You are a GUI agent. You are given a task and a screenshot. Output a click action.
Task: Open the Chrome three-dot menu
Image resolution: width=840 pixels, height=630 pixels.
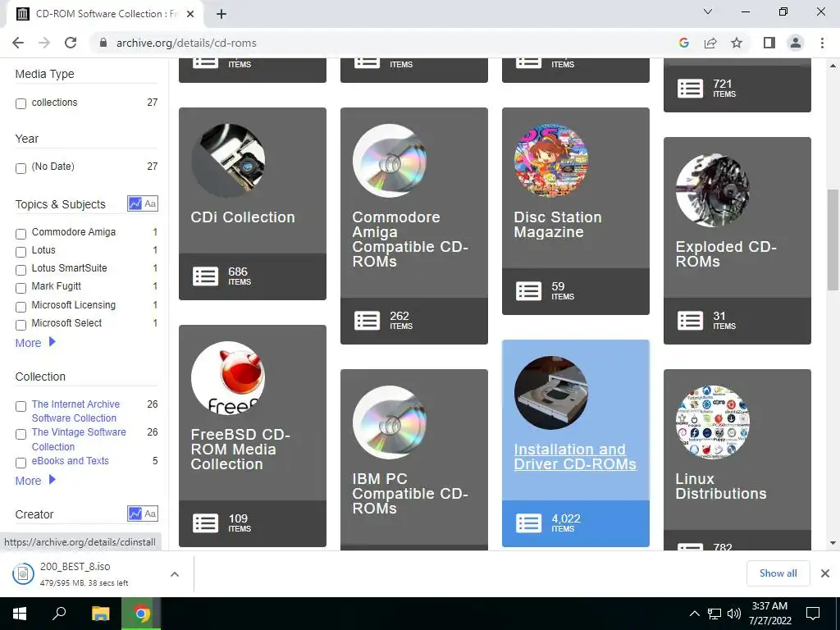[x=822, y=43]
